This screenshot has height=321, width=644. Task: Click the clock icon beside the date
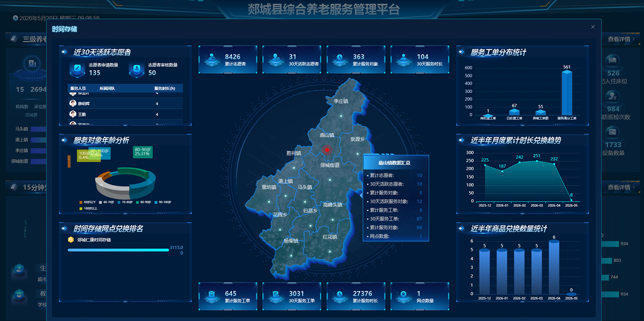[15, 18]
